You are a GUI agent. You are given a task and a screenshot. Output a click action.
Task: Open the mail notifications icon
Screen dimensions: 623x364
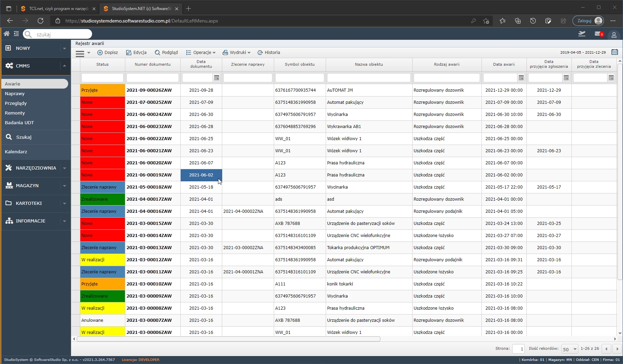pyautogui.click(x=599, y=34)
